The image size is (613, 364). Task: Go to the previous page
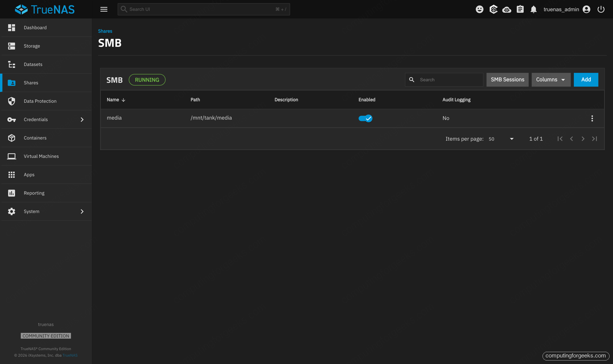pos(571,139)
